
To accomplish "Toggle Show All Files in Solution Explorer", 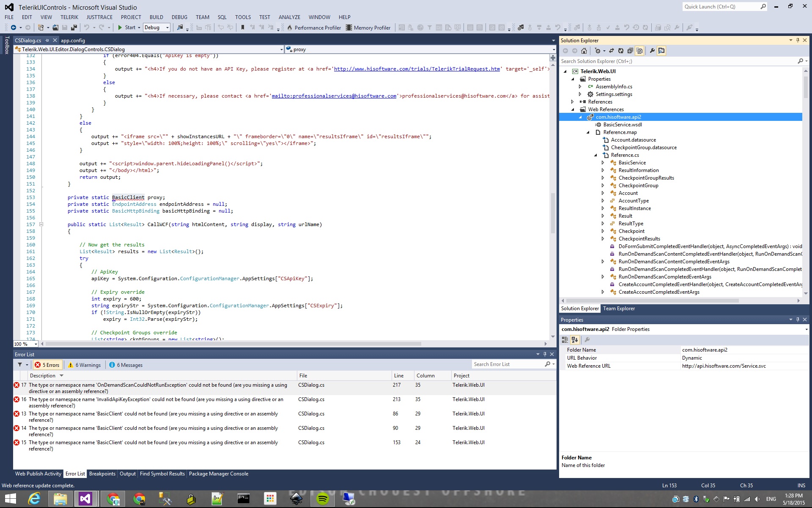I will 639,51.
